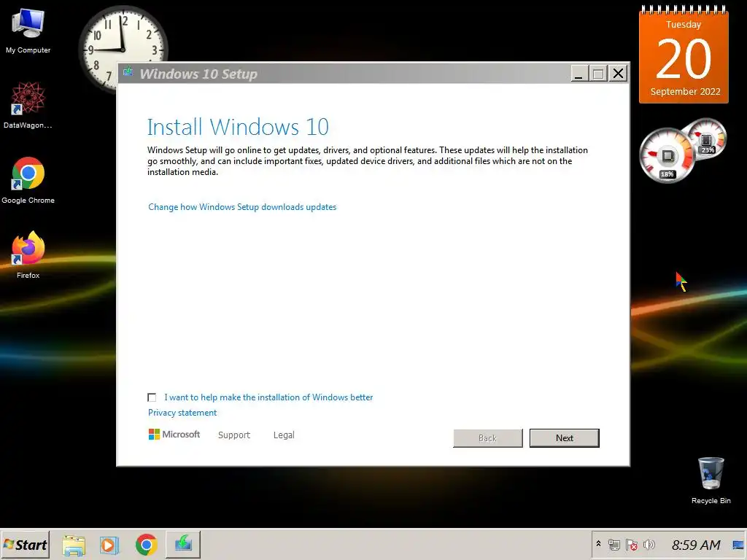Click the Microsoft logo in setup
The height and width of the screenshot is (560, 747).
174,435
